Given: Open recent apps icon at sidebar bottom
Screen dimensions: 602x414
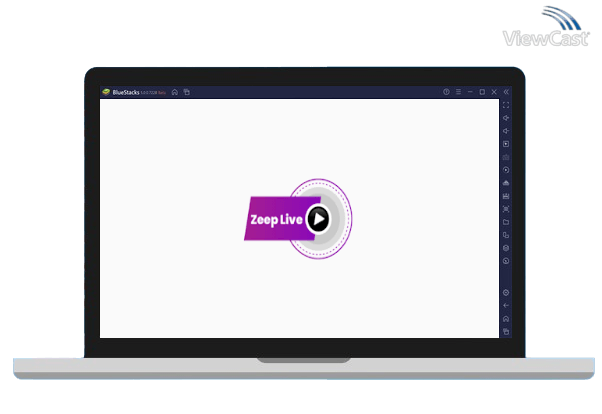Looking at the screenshot, I should tap(506, 331).
